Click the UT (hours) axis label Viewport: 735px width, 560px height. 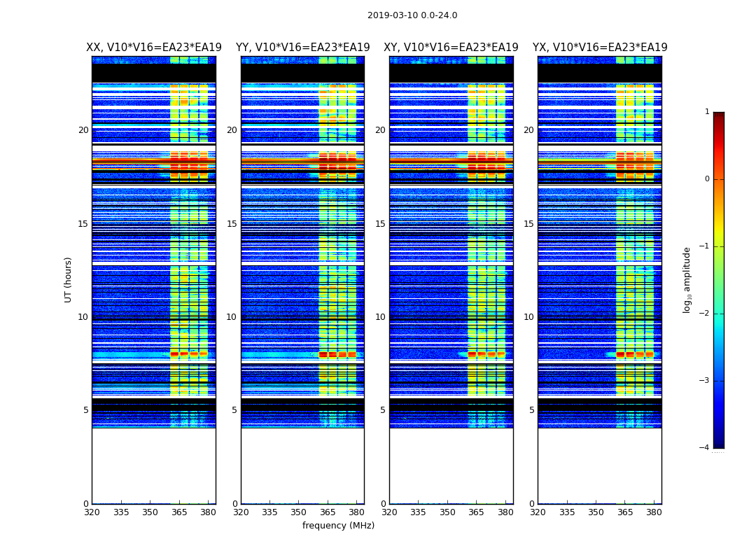[x=68, y=280]
